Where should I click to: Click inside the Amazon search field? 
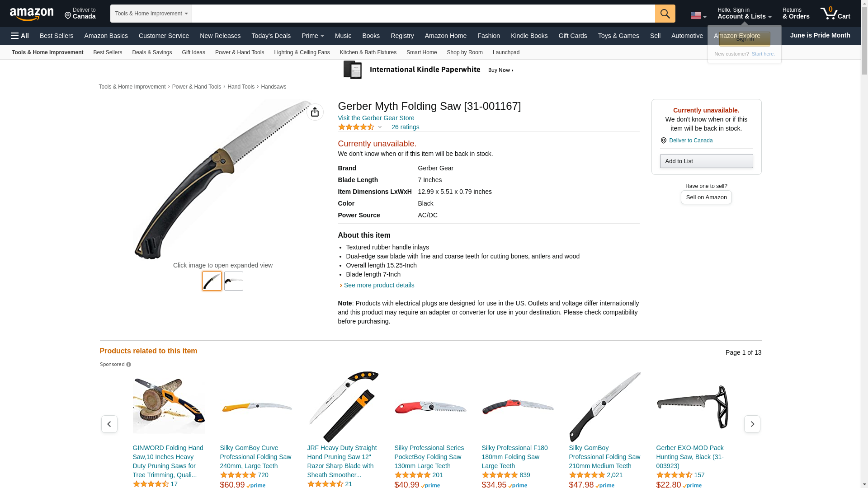423,14
